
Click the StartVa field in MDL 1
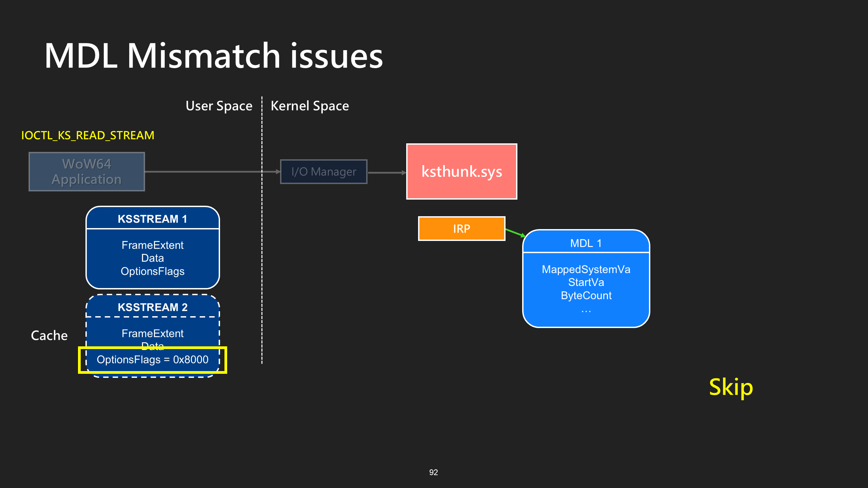[586, 282]
